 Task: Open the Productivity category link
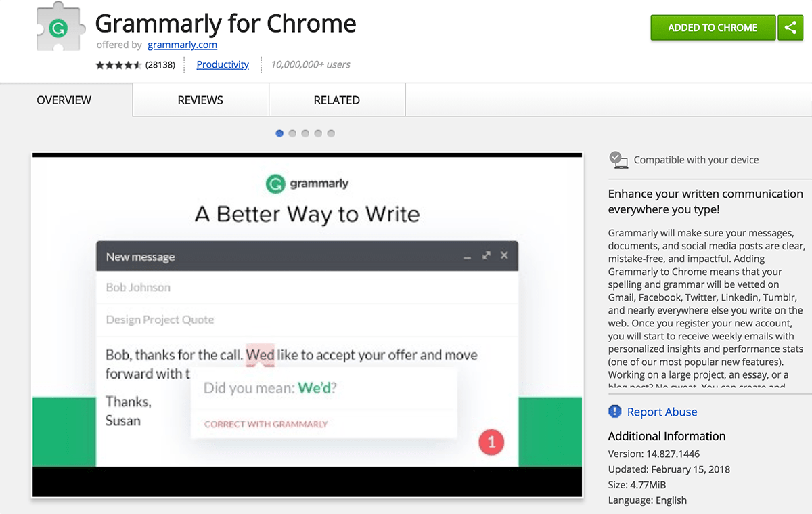[x=223, y=64]
